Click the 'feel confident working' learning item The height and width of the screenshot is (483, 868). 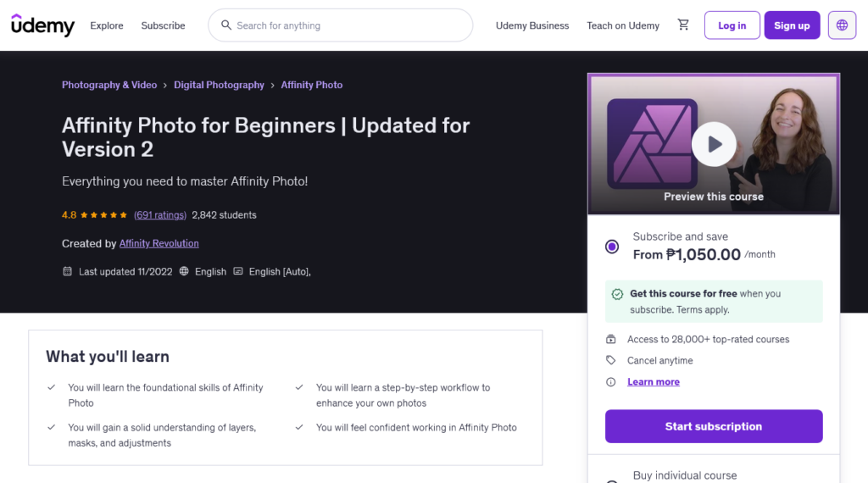click(416, 427)
